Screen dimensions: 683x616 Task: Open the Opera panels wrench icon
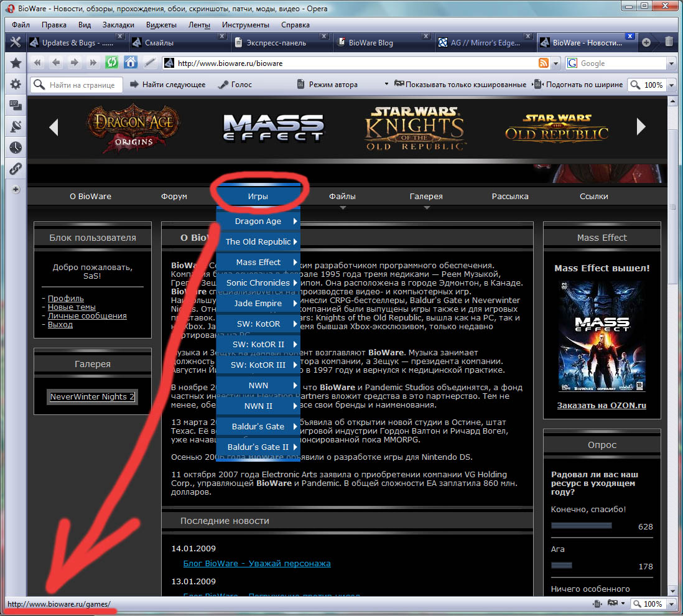(x=16, y=42)
